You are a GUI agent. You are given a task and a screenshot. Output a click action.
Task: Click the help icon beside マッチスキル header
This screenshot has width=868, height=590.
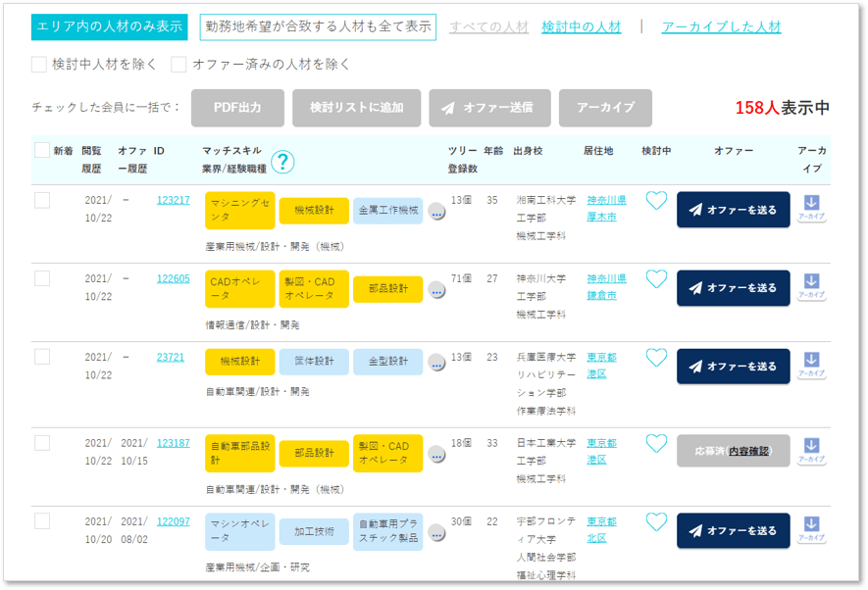click(283, 164)
